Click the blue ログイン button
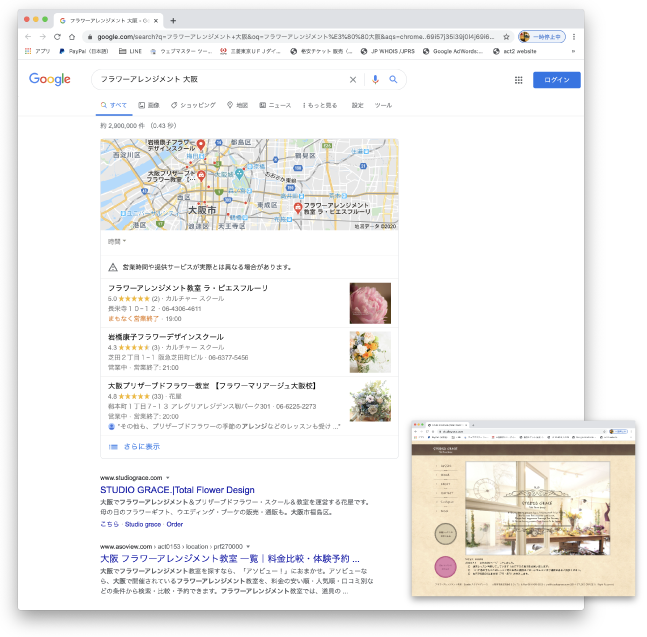Image resolution: width=647 pixels, height=637 pixels. point(556,80)
